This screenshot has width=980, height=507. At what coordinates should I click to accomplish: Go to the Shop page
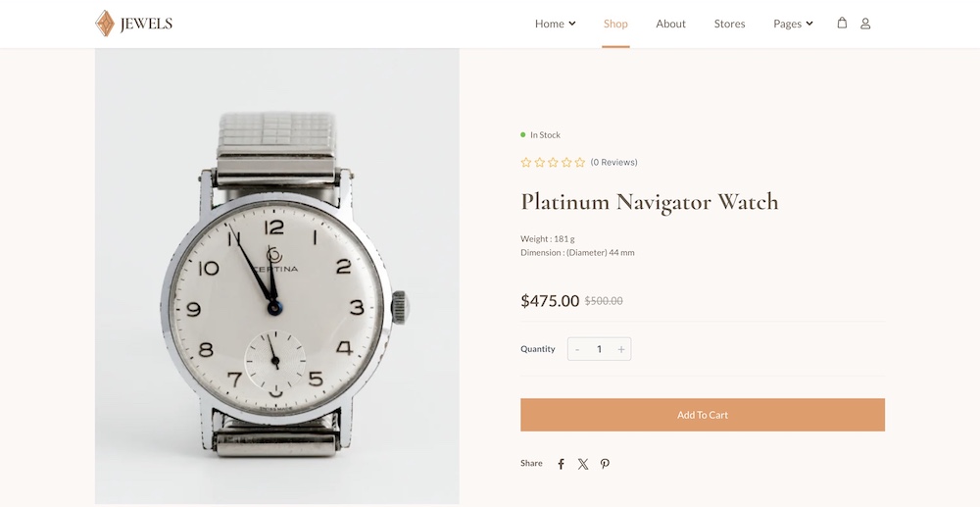[x=615, y=24]
